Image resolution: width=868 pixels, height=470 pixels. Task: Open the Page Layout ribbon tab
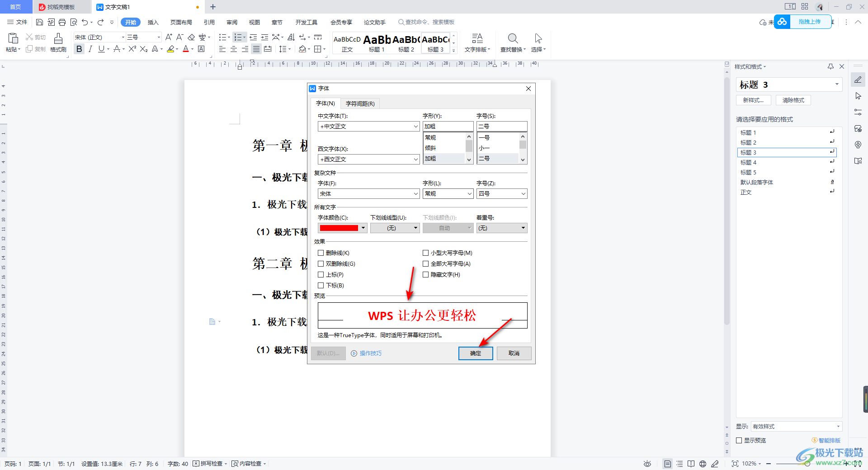pyautogui.click(x=181, y=22)
